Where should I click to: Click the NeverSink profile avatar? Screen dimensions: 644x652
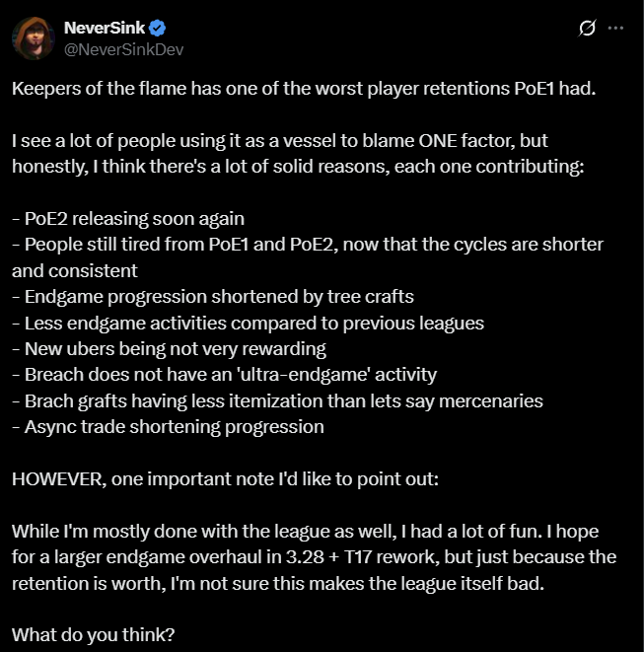click(33, 37)
